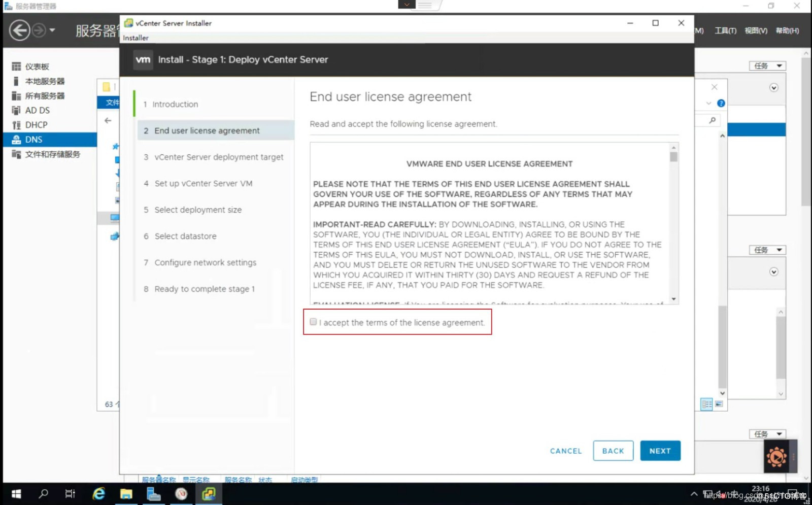This screenshot has width=812, height=505.
Task: Select AD DS in Server Manager sidebar
Action: coord(38,110)
